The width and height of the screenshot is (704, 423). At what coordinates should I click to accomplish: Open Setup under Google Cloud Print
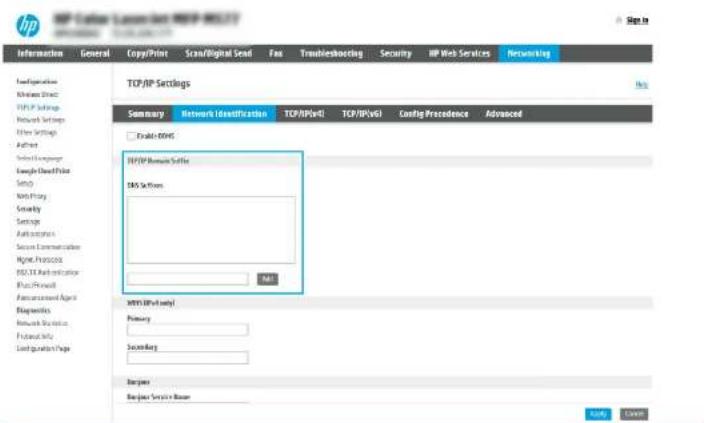click(25, 183)
